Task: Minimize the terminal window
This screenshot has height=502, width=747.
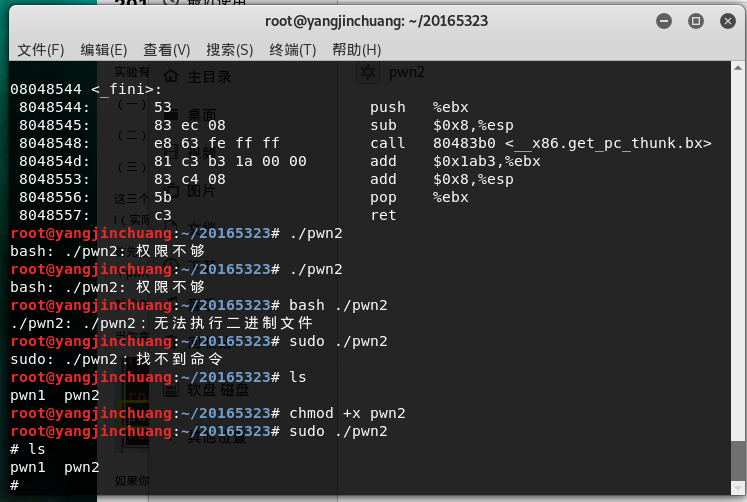Action: point(664,21)
